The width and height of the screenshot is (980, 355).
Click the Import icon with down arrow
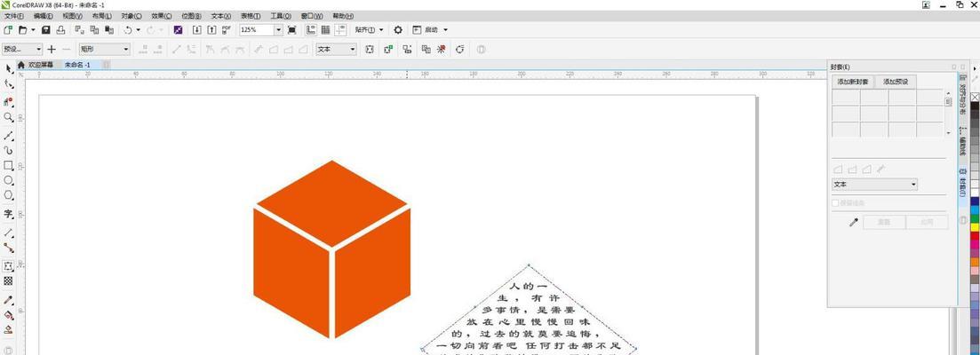pos(197,29)
